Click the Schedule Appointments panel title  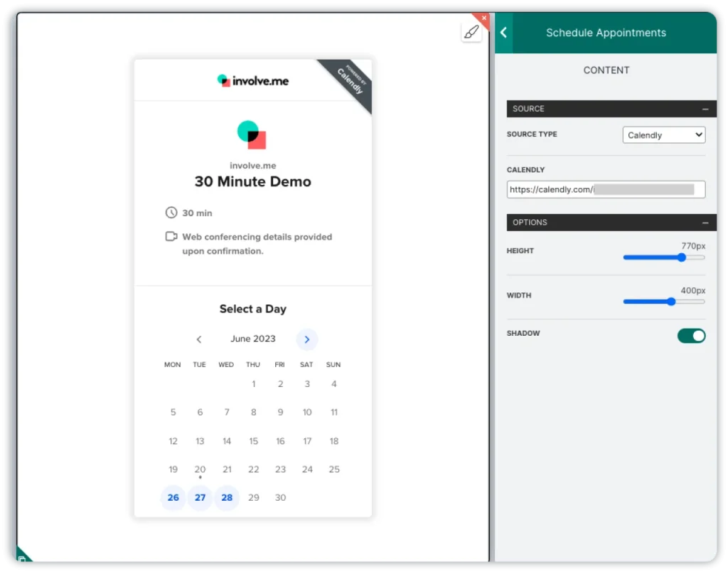tap(606, 33)
